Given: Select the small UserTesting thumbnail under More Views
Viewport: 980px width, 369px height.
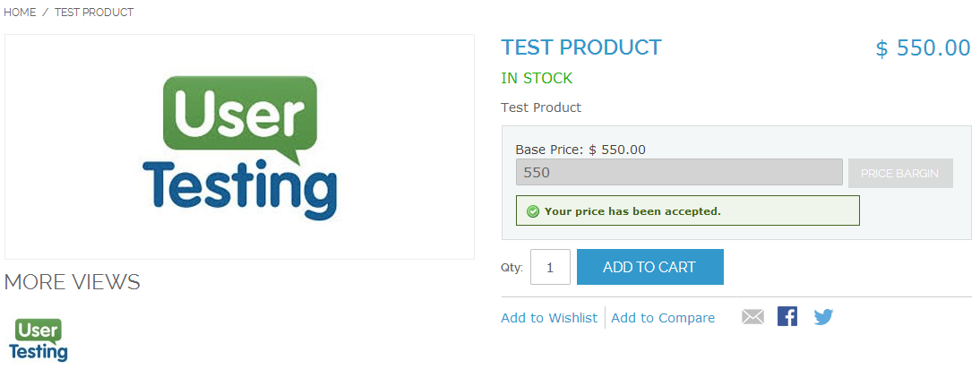Looking at the screenshot, I should coord(39,339).
